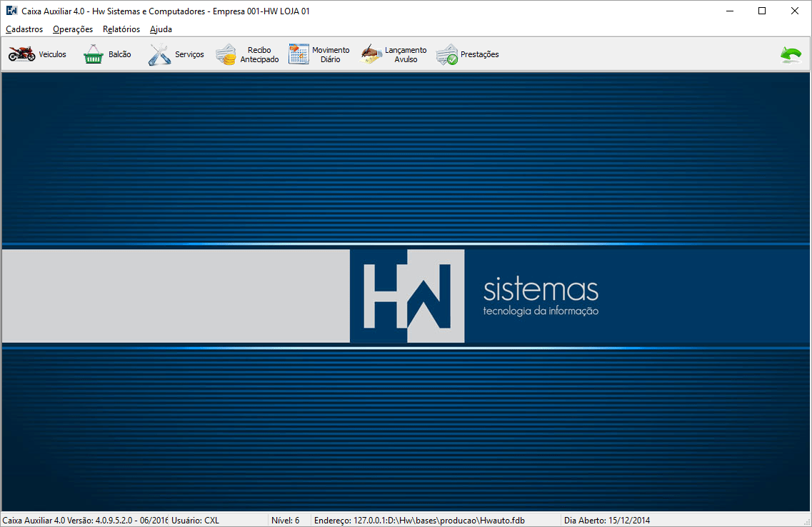Click the HW application icon in title bar
Image resolution: width=812 pixels, height=527 pixels.
11,10
